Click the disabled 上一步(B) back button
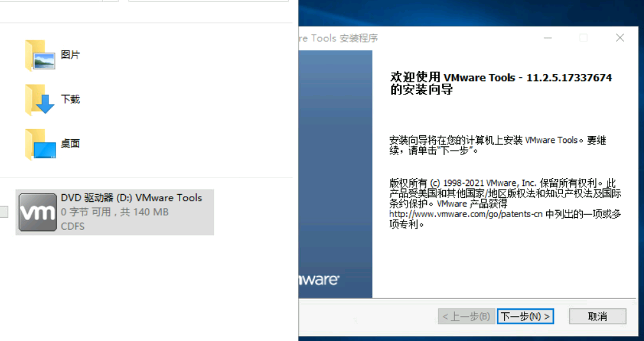This screenshot has width=644, height=341. tap(466, 316)
